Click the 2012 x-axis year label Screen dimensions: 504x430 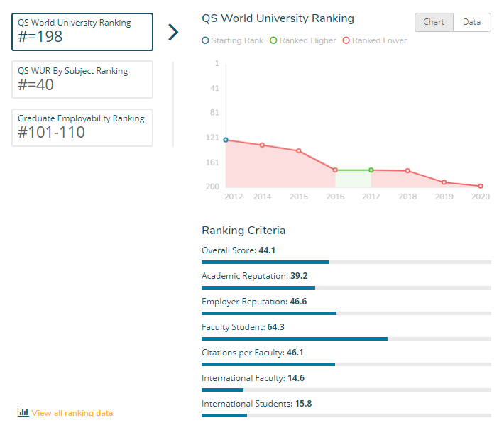234,197
